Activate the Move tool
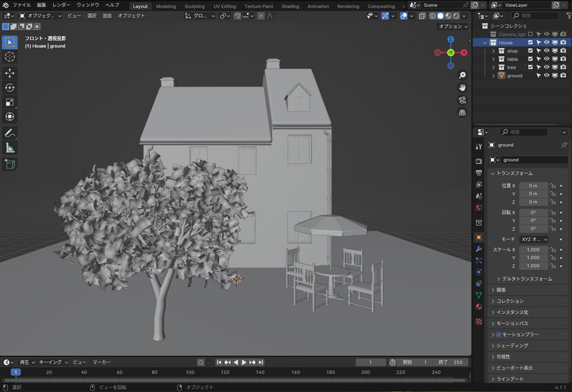 [x=10, y=73]
